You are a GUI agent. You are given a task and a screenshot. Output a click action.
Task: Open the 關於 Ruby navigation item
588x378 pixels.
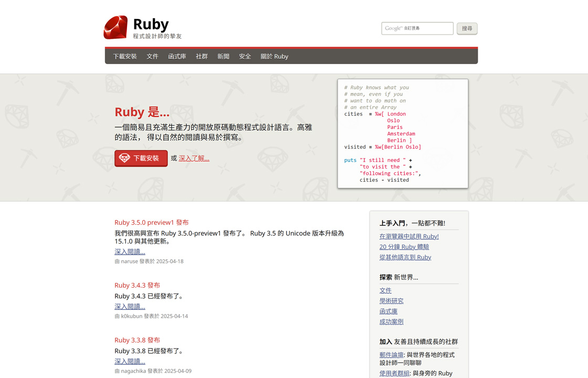(275, 56)
